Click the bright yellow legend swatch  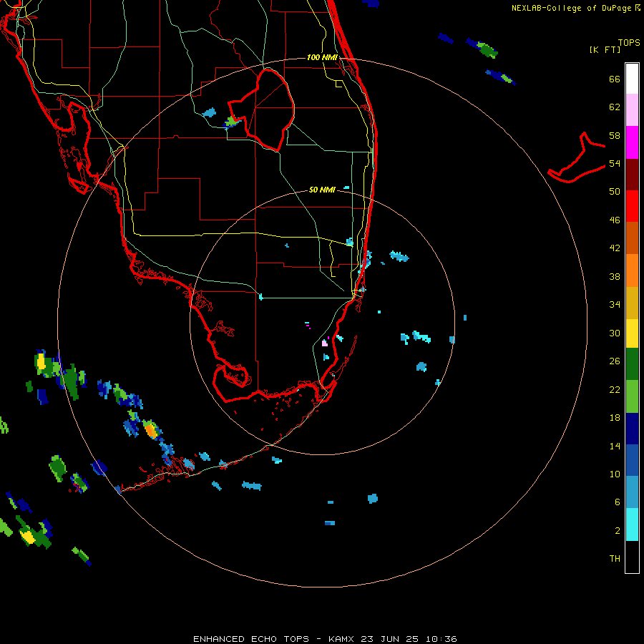632,333
